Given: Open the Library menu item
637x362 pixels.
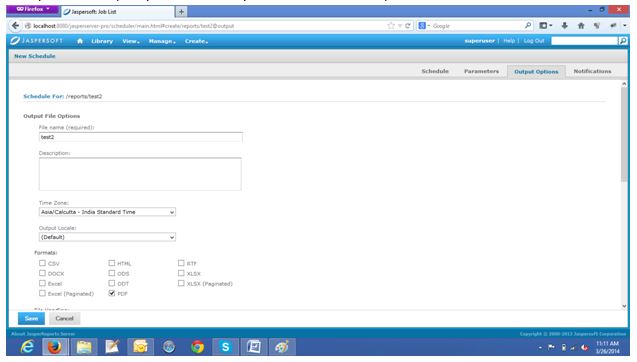Looking at the screenshot, I should 102,41.
